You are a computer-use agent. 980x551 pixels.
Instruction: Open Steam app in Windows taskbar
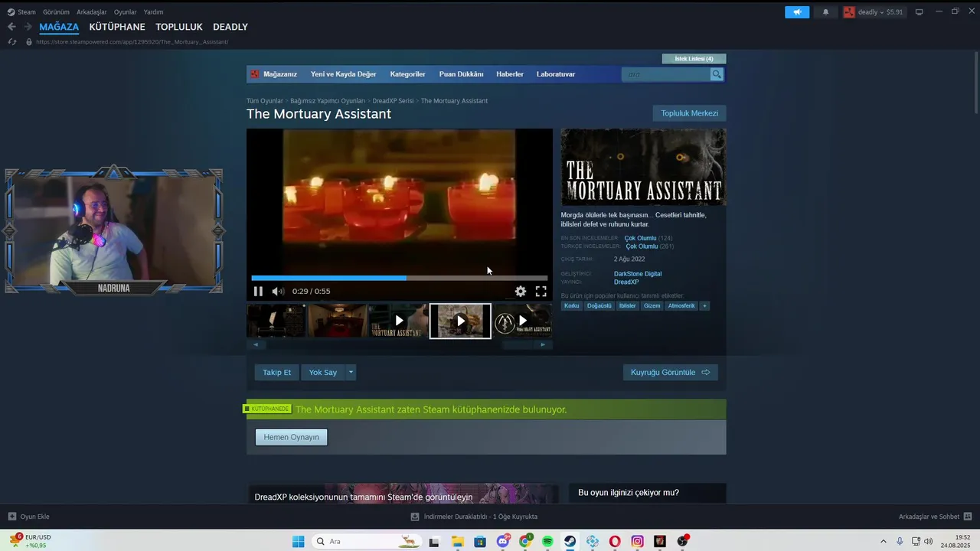[570, 541]
